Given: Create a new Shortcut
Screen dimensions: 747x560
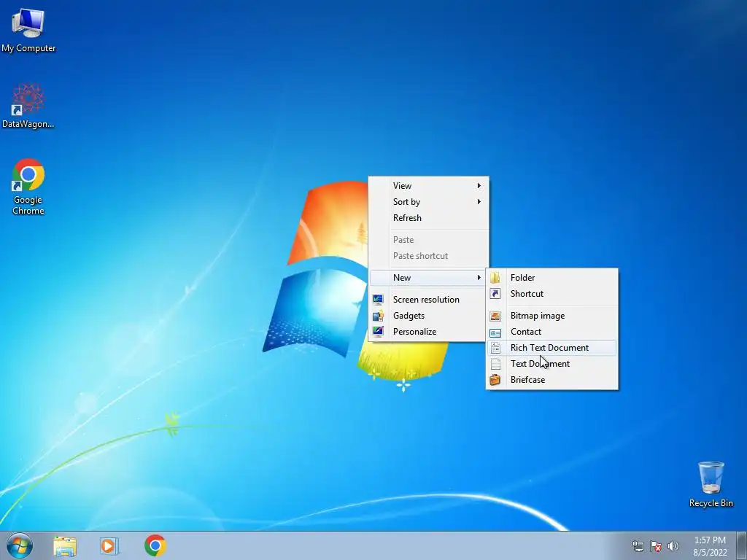Looking at the screenshot, I should tap(552, 294).
